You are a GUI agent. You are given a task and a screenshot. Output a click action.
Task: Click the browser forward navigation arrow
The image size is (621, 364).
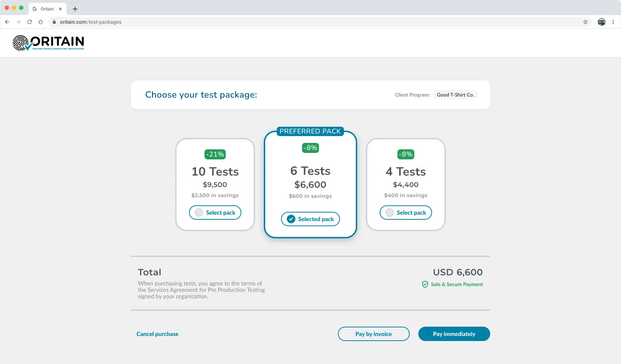[18, 22]
